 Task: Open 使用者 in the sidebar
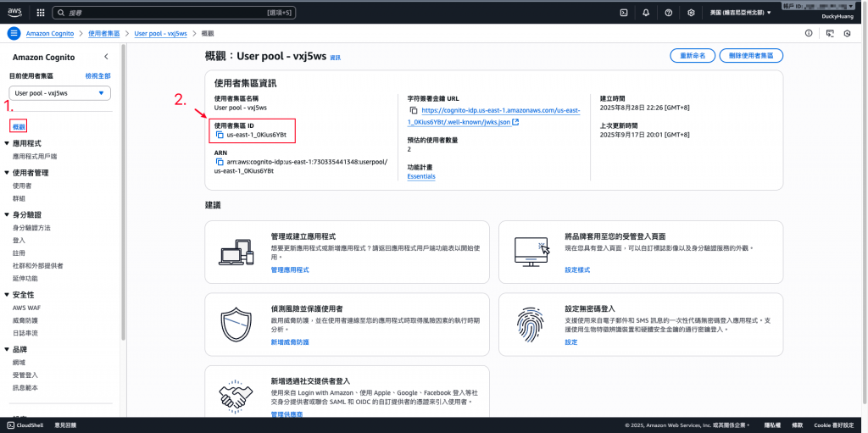point(22,186)
